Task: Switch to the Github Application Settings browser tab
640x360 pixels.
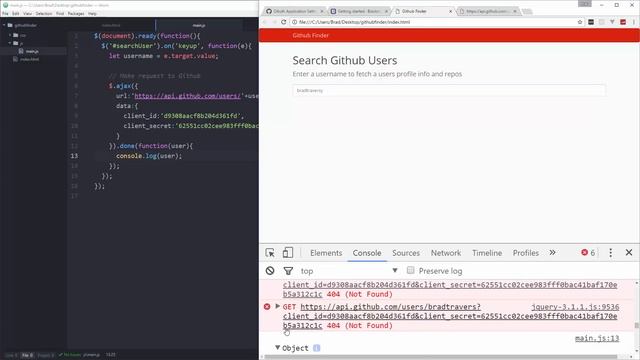Action: pyautogui.click(x=294, y=11)
